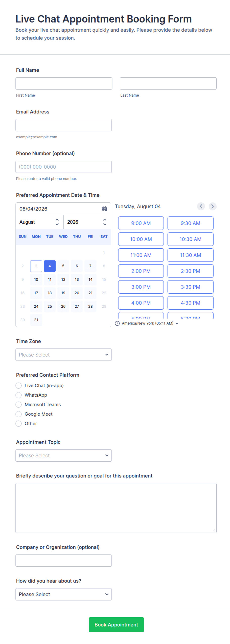
Task: Select the Microsoft Teams radio option
Action: [x=19, y=405]
